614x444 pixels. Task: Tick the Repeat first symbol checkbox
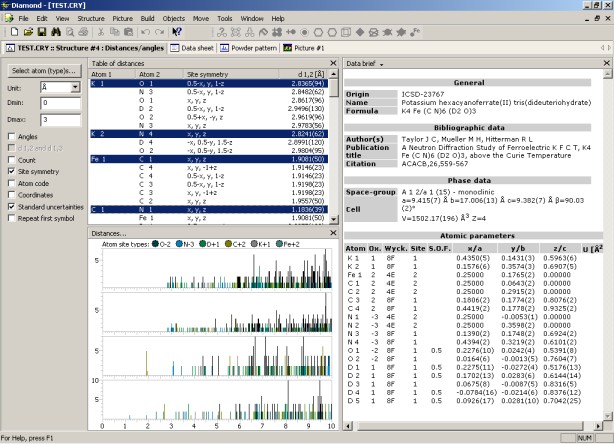(x=10, y=218)
